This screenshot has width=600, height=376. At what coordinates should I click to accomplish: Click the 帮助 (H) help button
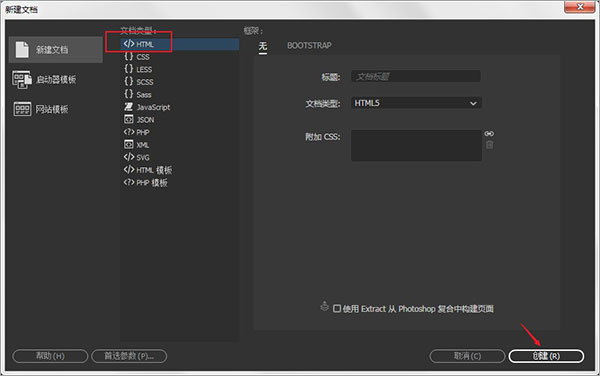[50, 356]
